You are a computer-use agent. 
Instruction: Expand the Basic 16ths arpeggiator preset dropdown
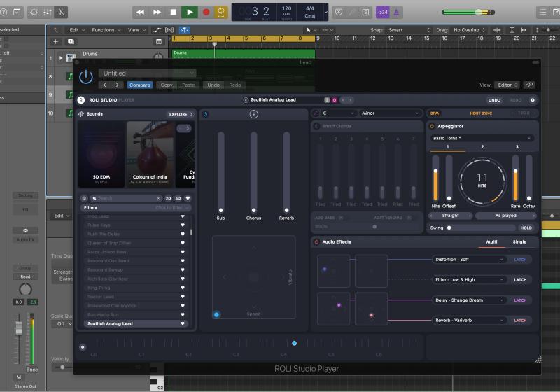point(482,138)
